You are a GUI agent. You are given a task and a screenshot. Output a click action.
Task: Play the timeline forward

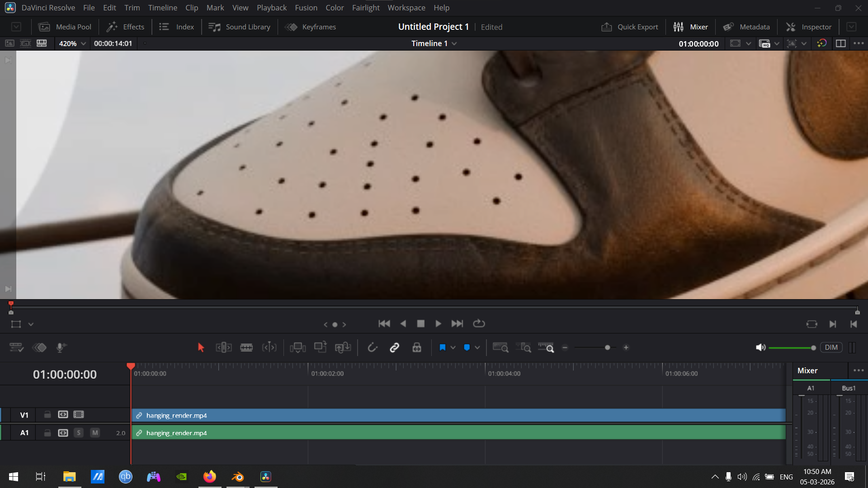click(438, 324)
